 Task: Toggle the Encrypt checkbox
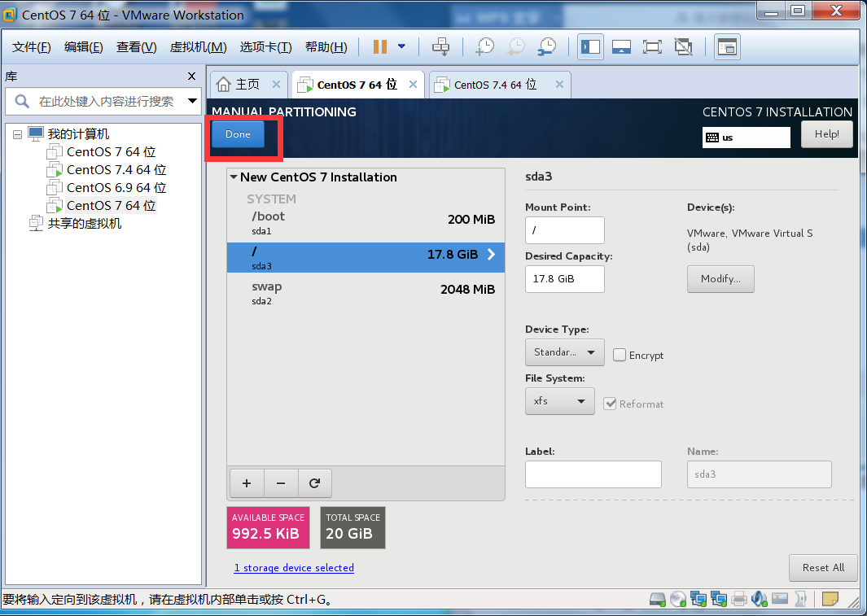click(x=620, y=355)
